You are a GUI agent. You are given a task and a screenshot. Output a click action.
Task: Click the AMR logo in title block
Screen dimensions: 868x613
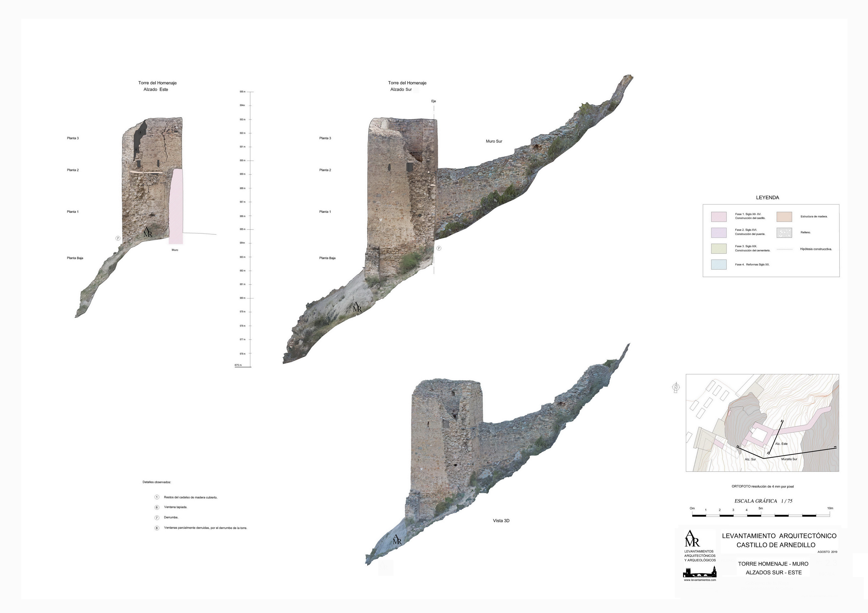pyautogui.click(x=692, y=539)
